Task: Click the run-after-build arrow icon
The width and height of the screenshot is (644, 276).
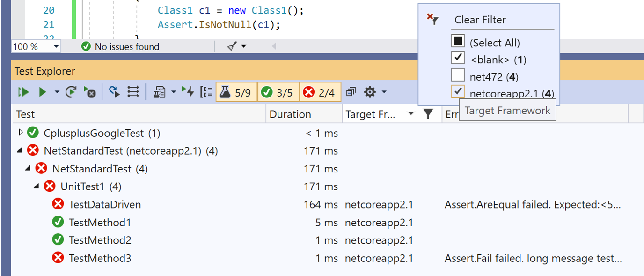Action: 114,92
